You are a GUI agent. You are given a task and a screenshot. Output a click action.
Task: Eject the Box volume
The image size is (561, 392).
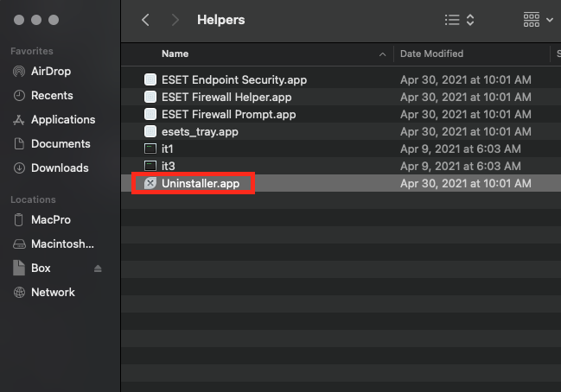coord(98,269)
